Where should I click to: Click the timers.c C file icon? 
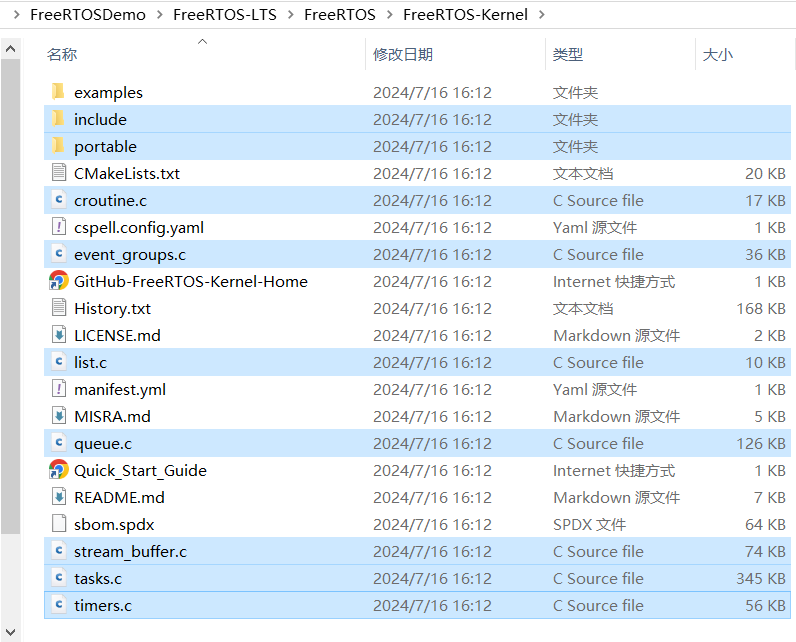point(59,604)
